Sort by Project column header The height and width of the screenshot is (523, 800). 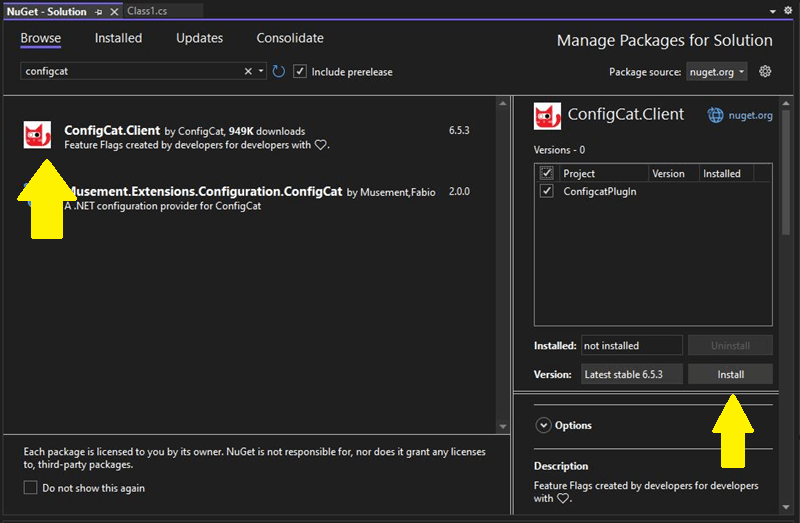pyautogui.click(x=604, y=173)
